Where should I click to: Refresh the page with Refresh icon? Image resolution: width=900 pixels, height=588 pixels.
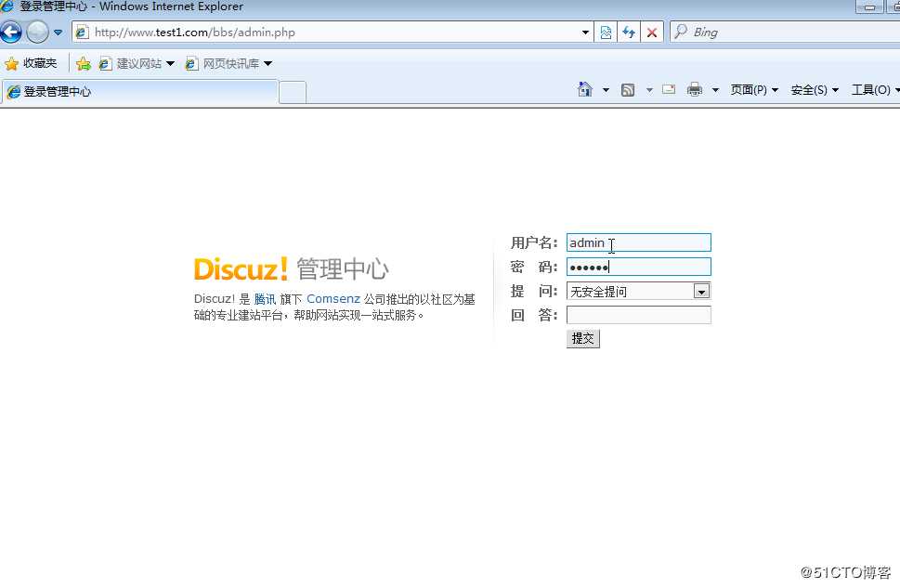pyautogui.click(x=629, y=33)
